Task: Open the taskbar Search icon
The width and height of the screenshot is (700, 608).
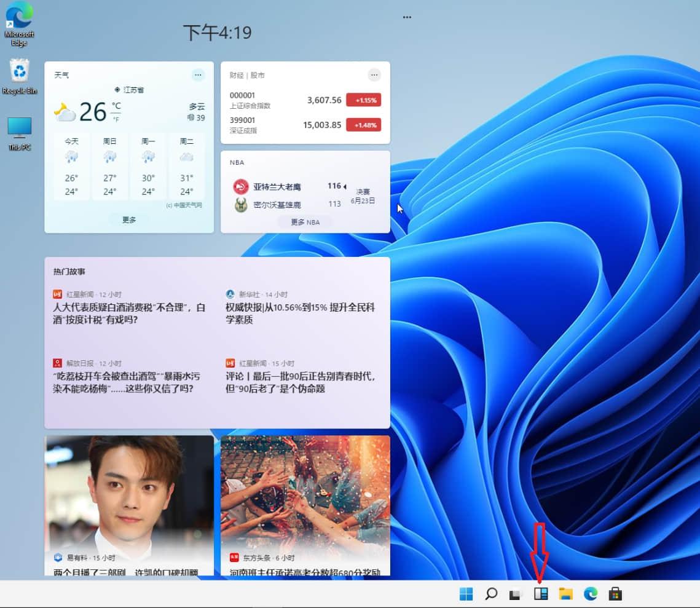Action: point(491,594)
